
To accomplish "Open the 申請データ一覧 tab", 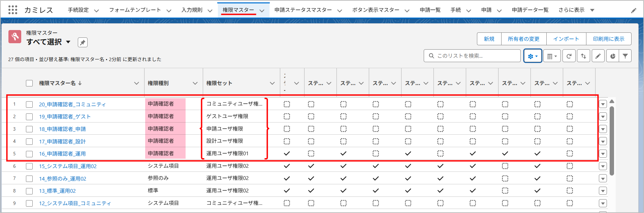I will point(530,10).
